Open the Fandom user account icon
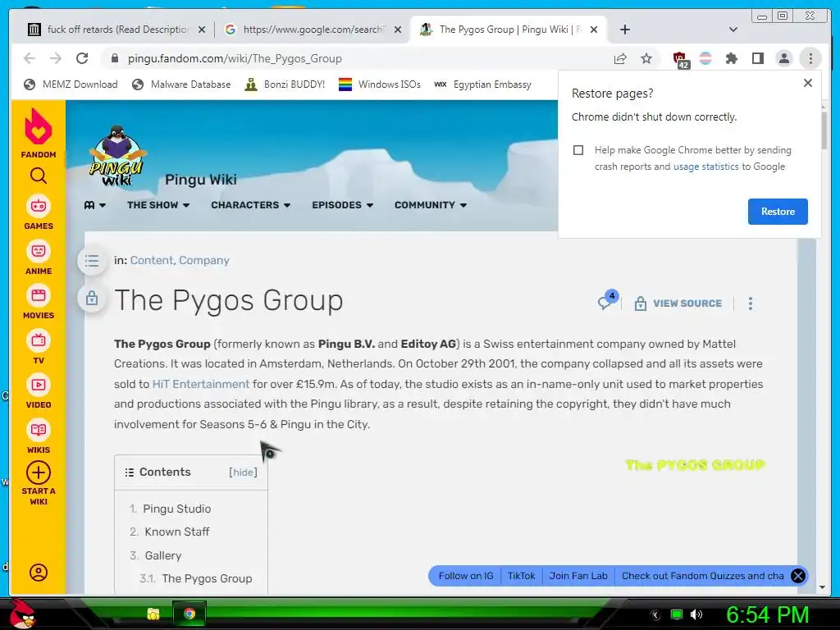Viewport: 840px width, 630px height. pos(39,573)
